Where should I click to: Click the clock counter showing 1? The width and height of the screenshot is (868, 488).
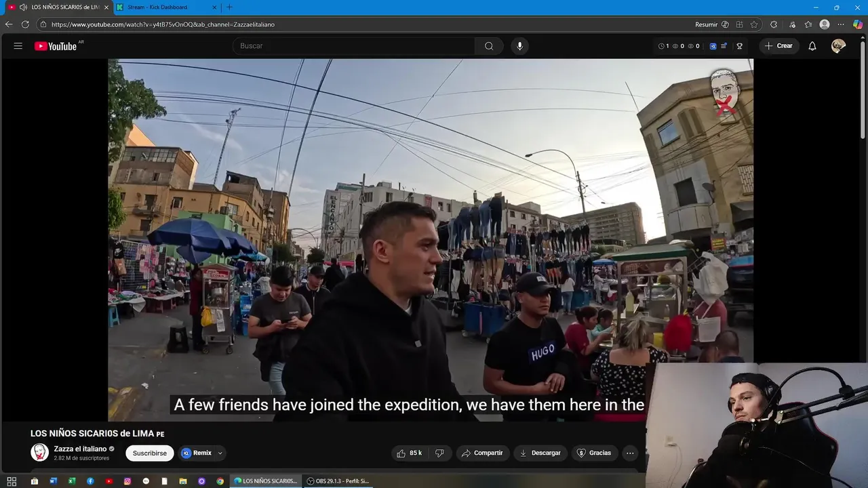[x=663, y=46]
